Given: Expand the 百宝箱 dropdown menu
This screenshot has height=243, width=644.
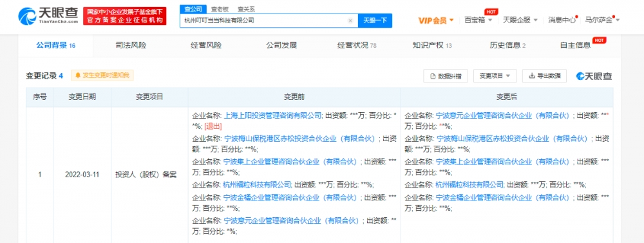Looking at the screenshot, I should pyautogui.click(x=478, y=20).
